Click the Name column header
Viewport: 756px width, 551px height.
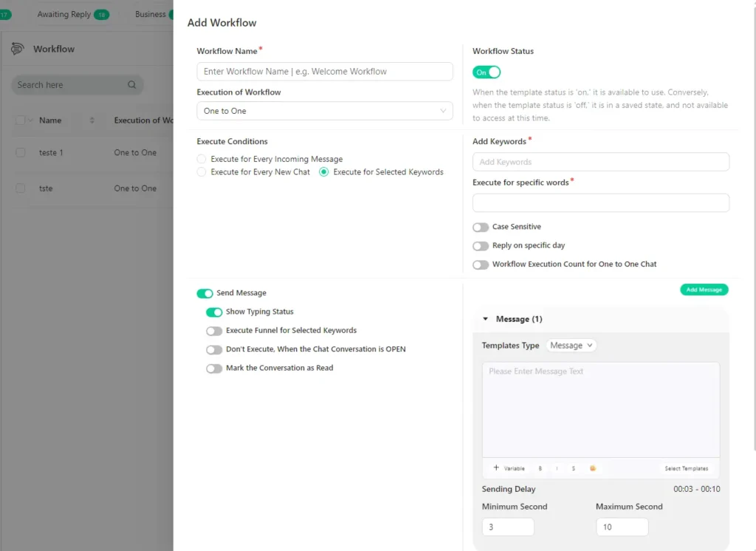click(50, 120)
